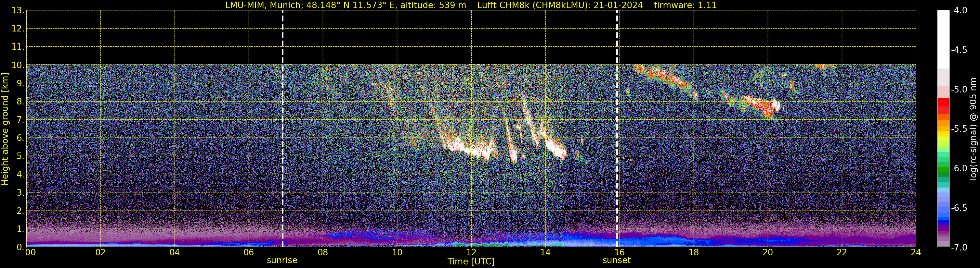Click the date '21-01-2024' in the title
Image resolution: width=980 pixels, height=268 pixels.
click(x=618, y=5)
